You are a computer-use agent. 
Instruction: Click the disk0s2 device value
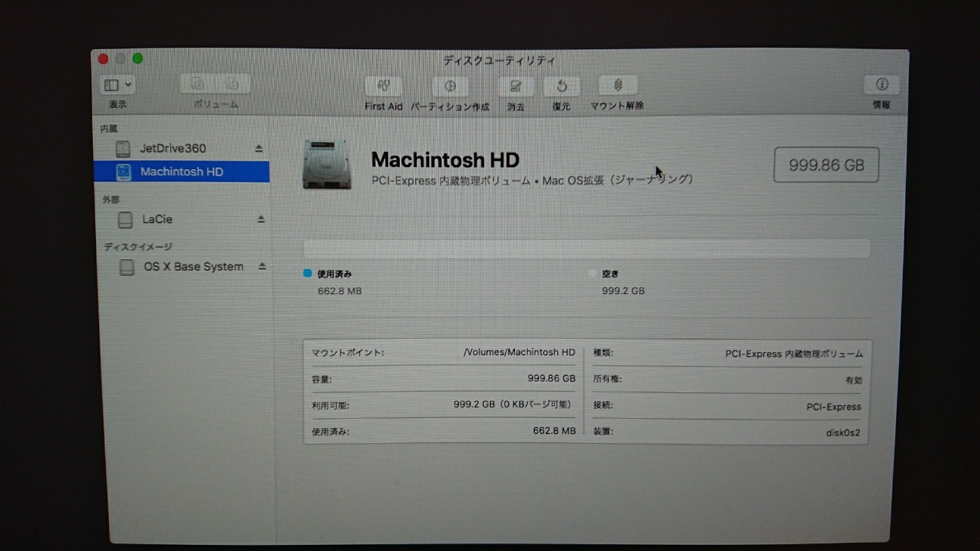[x=843, y=433]
